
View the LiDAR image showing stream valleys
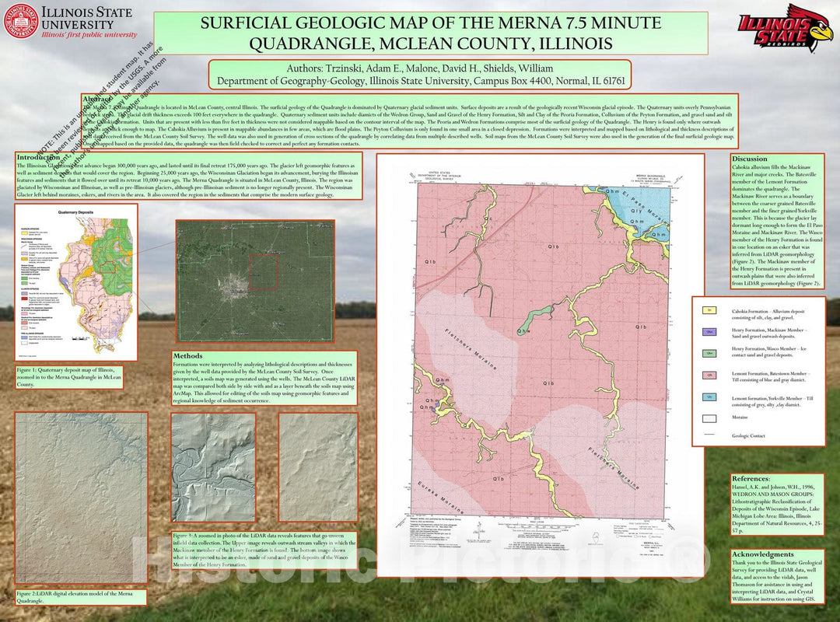213,456
